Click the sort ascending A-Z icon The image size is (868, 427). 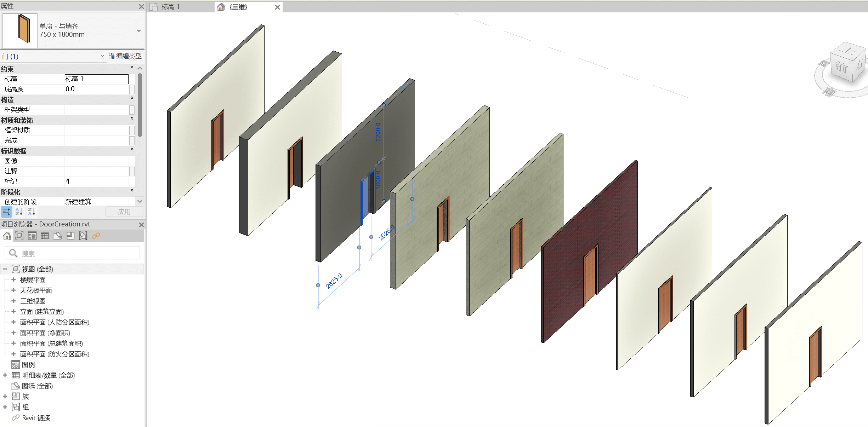[19, 212]
